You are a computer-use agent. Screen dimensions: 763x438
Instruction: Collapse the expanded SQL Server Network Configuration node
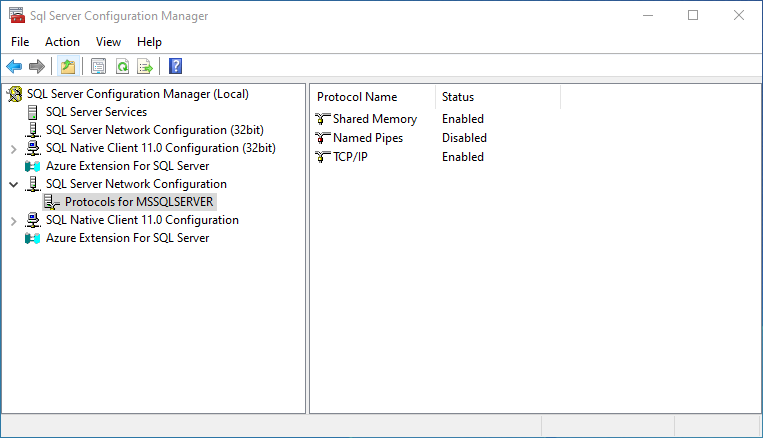click(13, 184)
